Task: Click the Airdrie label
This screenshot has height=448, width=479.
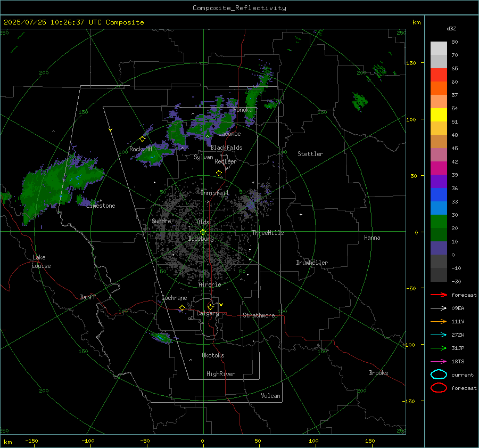Action: (x=210, y=284)
